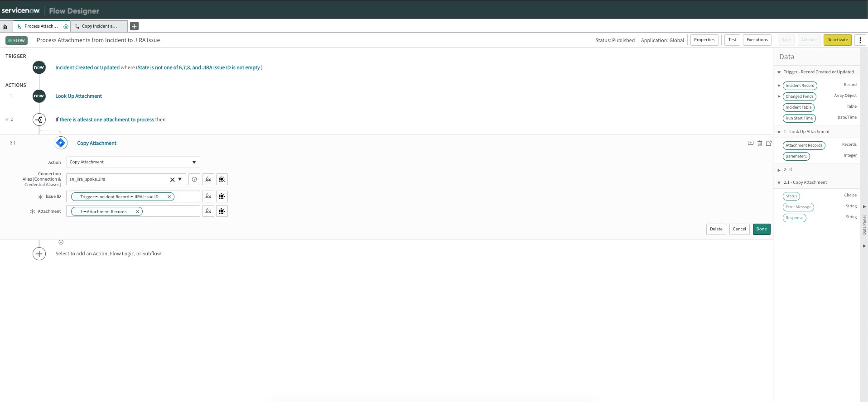
Task: Collapse 2.1 - Copy Attachment section
Action: (x=779, y=183)
